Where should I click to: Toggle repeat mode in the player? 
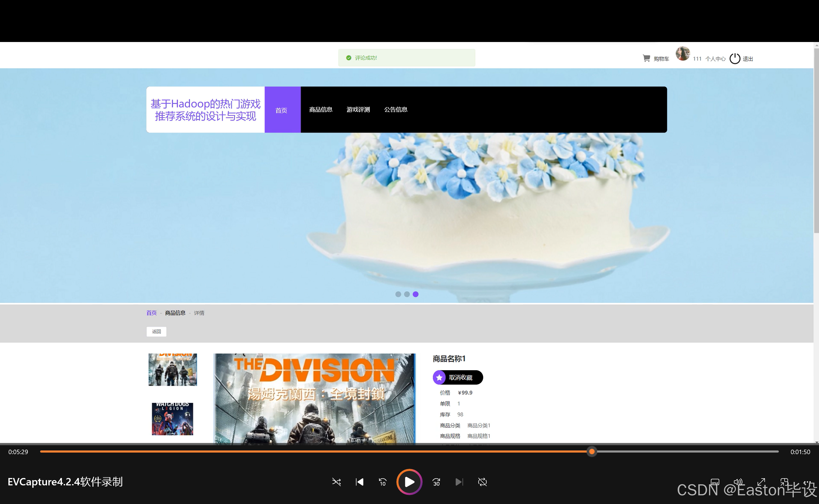click(x=482, y=482)
